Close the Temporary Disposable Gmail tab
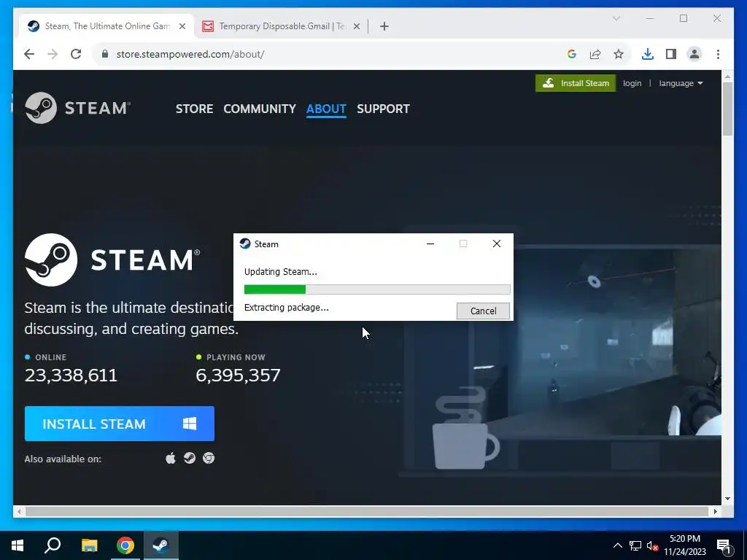Image resolution: width=747 pixels, height=560 pixels. coord(356,26)
